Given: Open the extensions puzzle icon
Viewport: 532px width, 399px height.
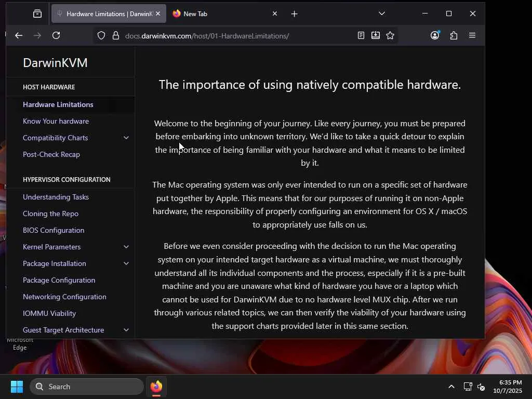Looking at the screenshot, I should tap(454, 36).
